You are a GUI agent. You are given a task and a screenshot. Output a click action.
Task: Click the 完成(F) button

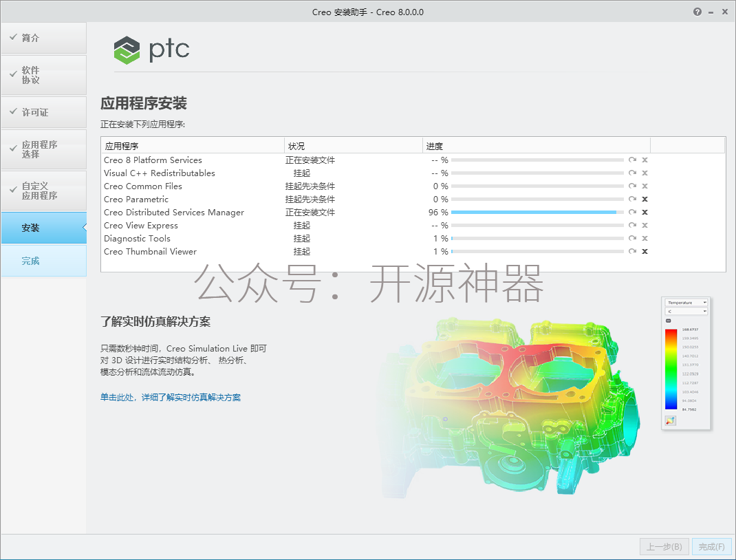pyautogui.click(x=712, y=547)
